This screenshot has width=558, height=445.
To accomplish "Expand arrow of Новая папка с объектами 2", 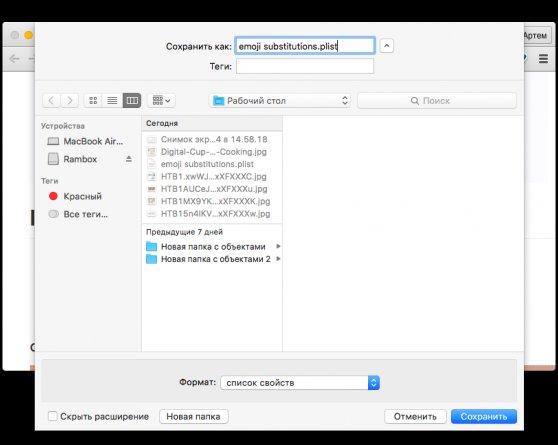I will point(278,259).
